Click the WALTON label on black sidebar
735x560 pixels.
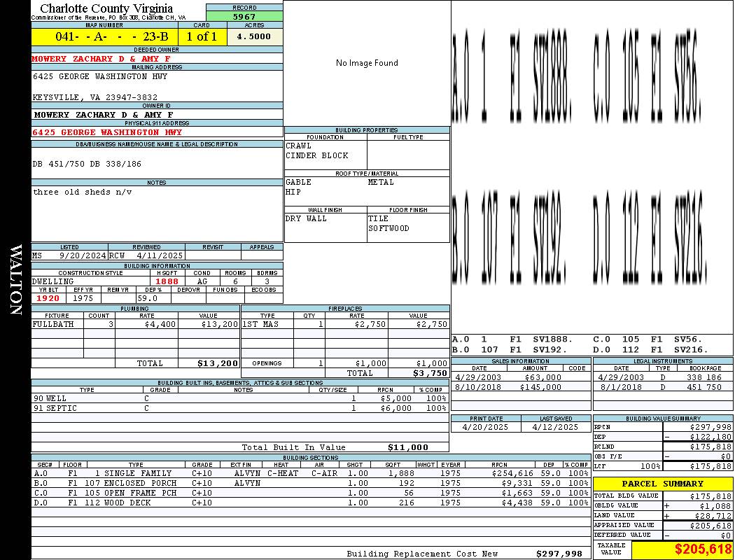[16, 279]
